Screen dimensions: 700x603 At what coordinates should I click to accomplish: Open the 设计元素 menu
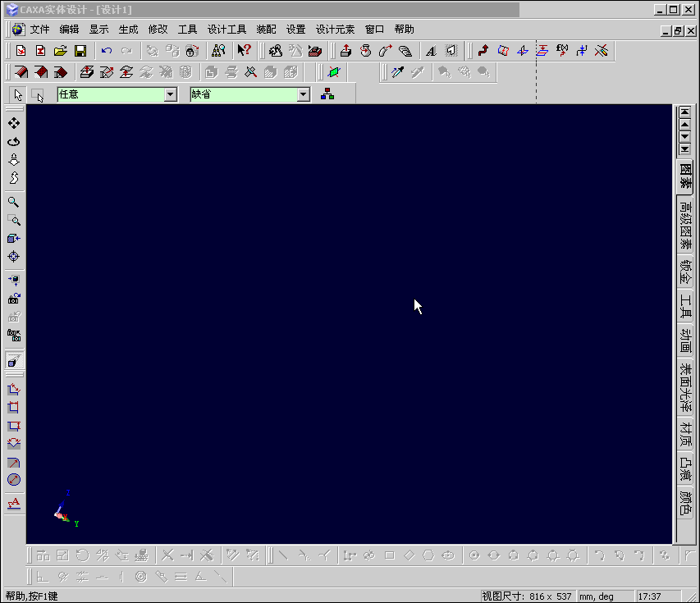pyautogui.click(x=336, y=30)
